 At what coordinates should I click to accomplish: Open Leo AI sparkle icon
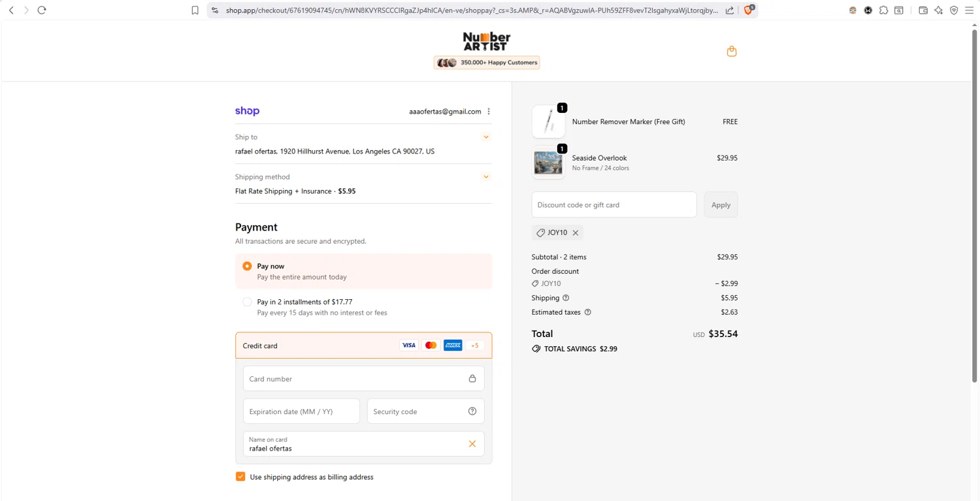939,10
